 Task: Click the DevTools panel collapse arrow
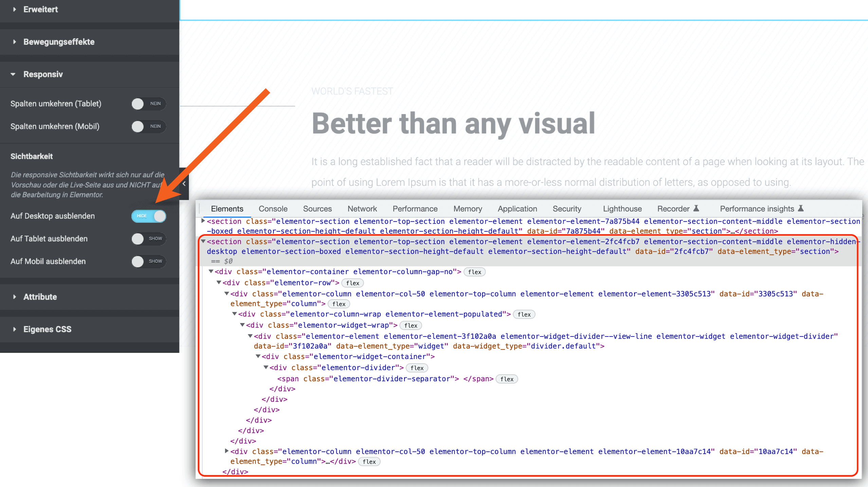tap(183, 184)
